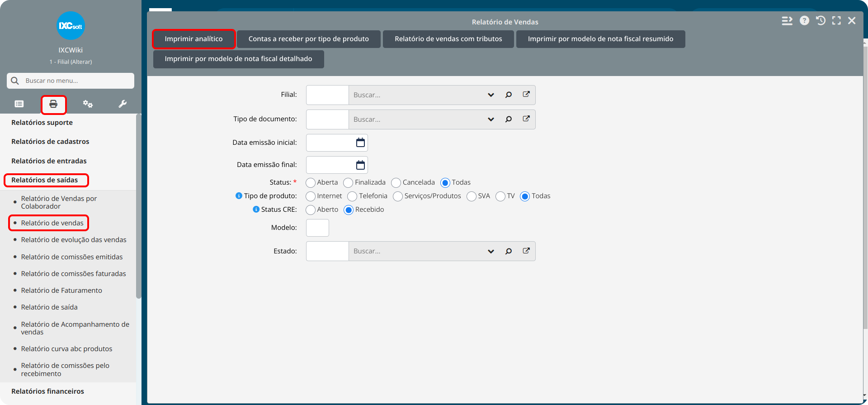Expand Relatórios de cadastros section
Viewport: 868px width, 405px height.
click(x=50, y=142)
